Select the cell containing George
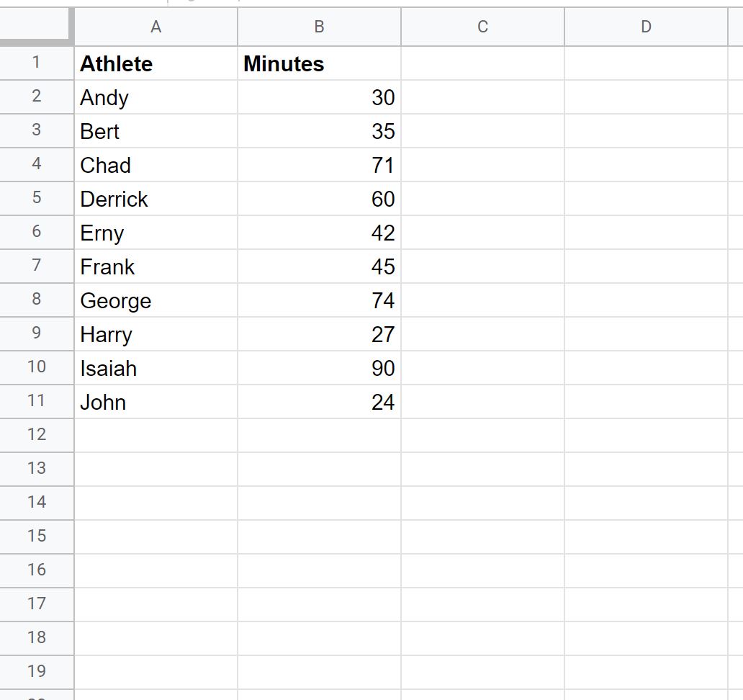 point(156,300)
